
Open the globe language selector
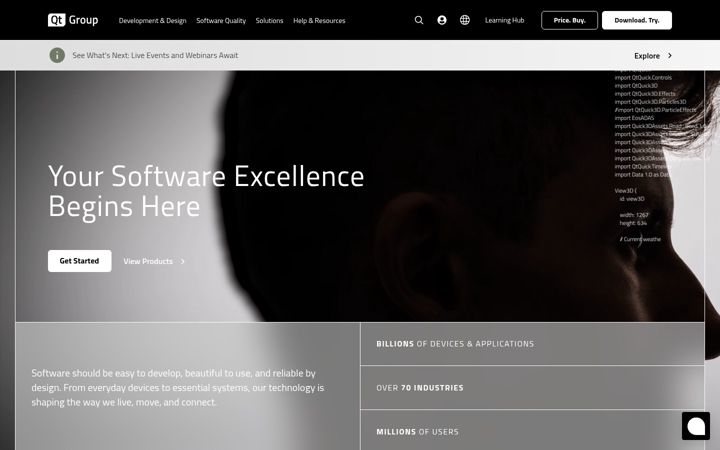(x=465, y=20)
